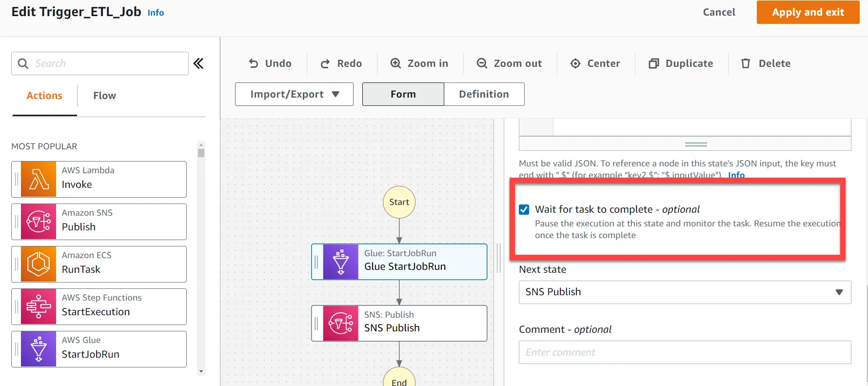Open the Next state dropdown
Image resolution: width=868 pixels, height=386 pixels.
(x=685, y=292)
